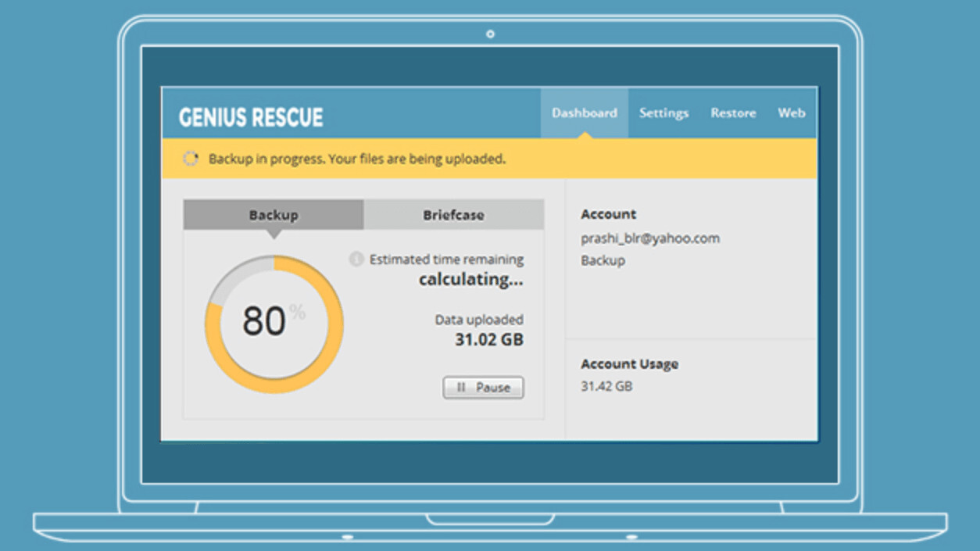Viewport: 980px width, 551px height.
Task: Click the yellow backup status message
Action: click(x=356, y=159)
